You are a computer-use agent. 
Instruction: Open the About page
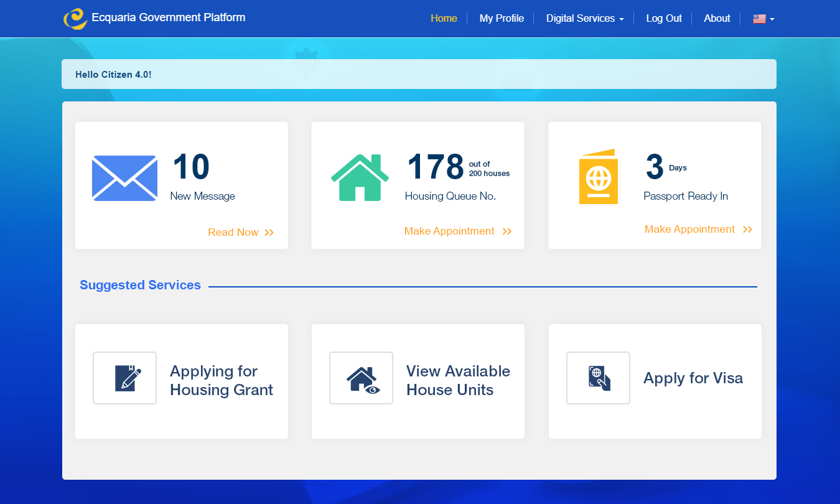pos(717,19)
